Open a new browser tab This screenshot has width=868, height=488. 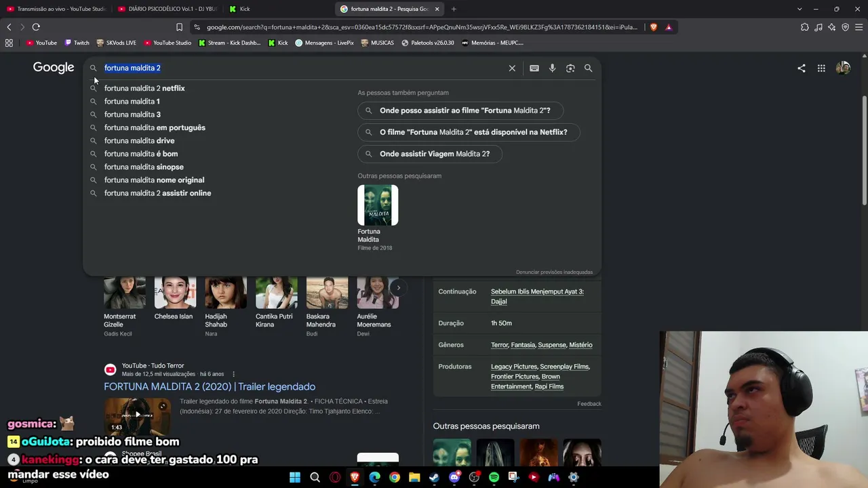[x=454, y=9]
